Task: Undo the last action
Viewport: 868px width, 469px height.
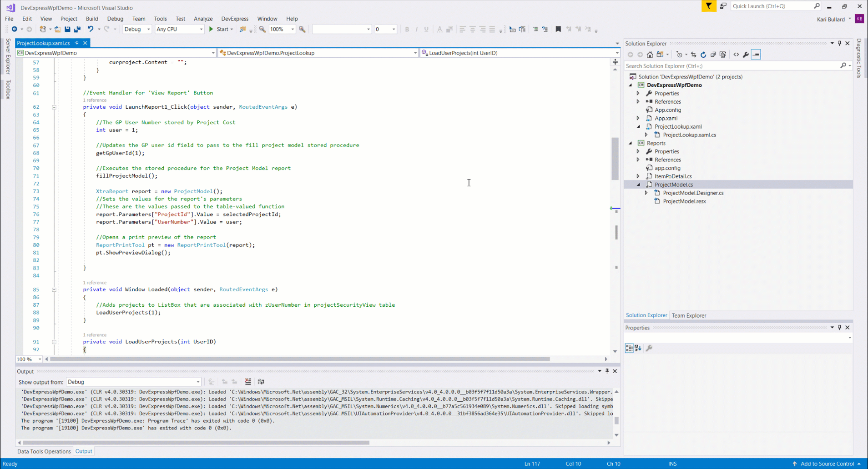Action: coord(91,29)
